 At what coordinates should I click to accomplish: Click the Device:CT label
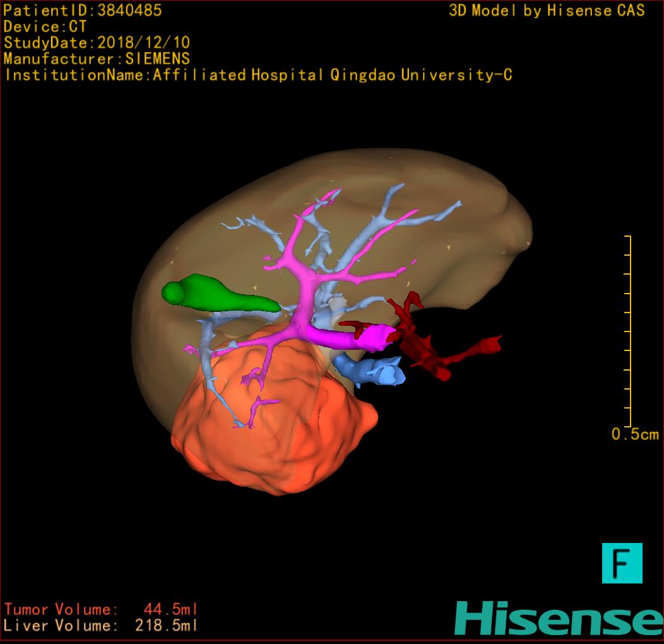click(x=45, y=27)
